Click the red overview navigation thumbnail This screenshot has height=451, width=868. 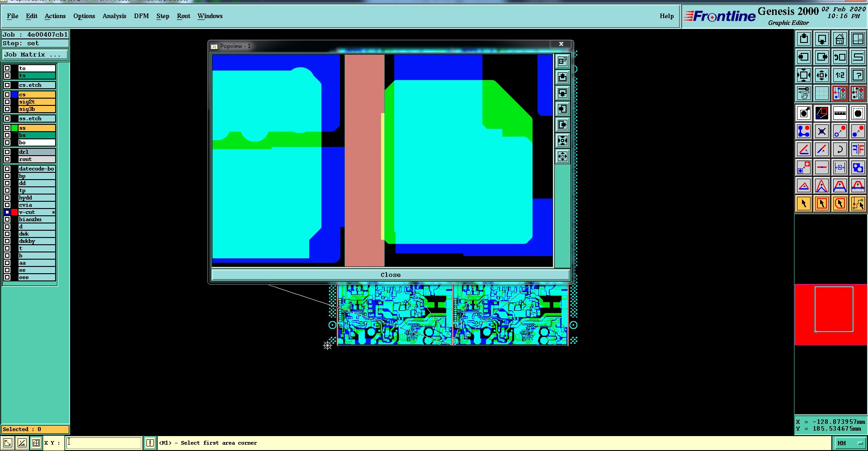(x=831, y=314)
